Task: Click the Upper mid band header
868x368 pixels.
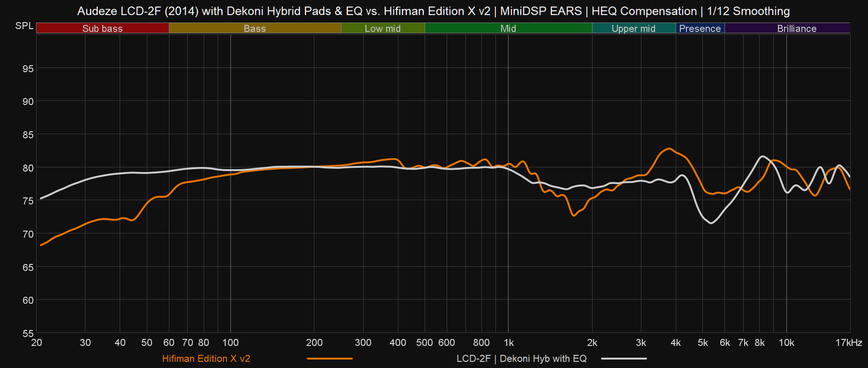Action: (633, 28)
